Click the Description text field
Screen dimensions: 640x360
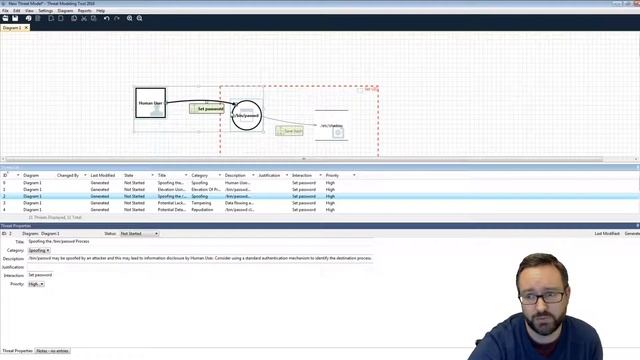[x=200, y=258]
